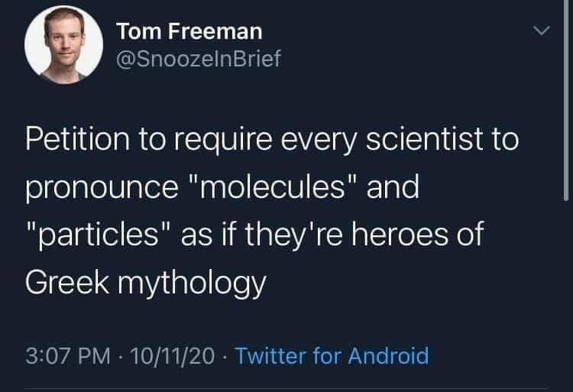Click the word "and" after "molecules"
Viewport: 573px width, 392px height.
(392, 187)
